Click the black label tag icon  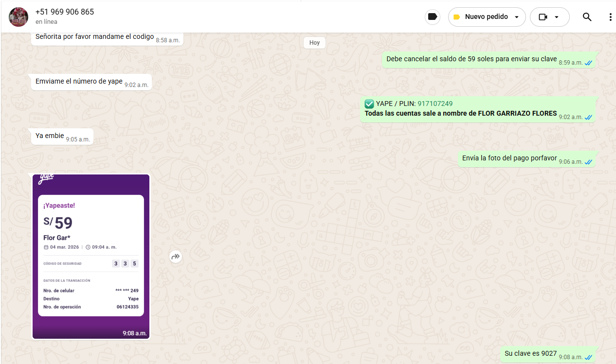(x=432, y=17)
